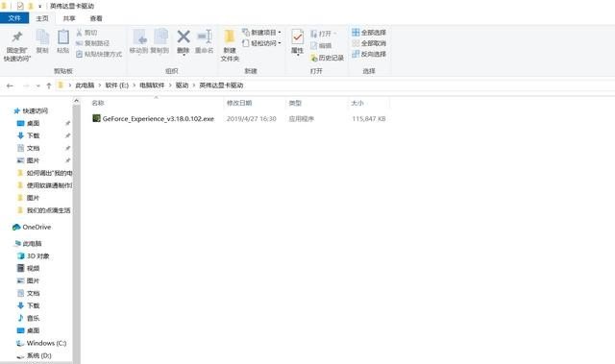
Task: Click the file size 115,847 KB
Action: coord(369,119)
